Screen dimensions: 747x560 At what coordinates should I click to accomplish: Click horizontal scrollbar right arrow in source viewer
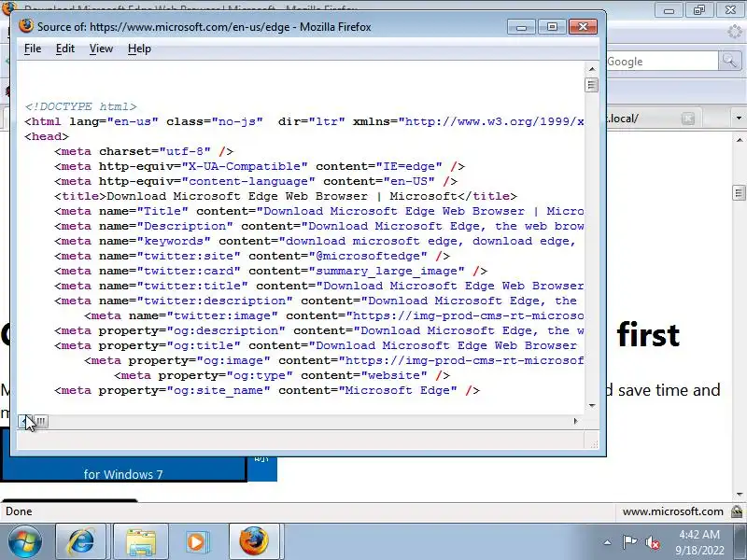575,421
